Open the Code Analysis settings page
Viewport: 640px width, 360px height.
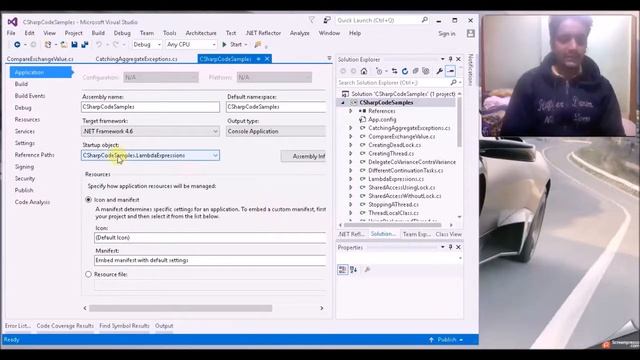pyautogui.click(x=32, y=202)
